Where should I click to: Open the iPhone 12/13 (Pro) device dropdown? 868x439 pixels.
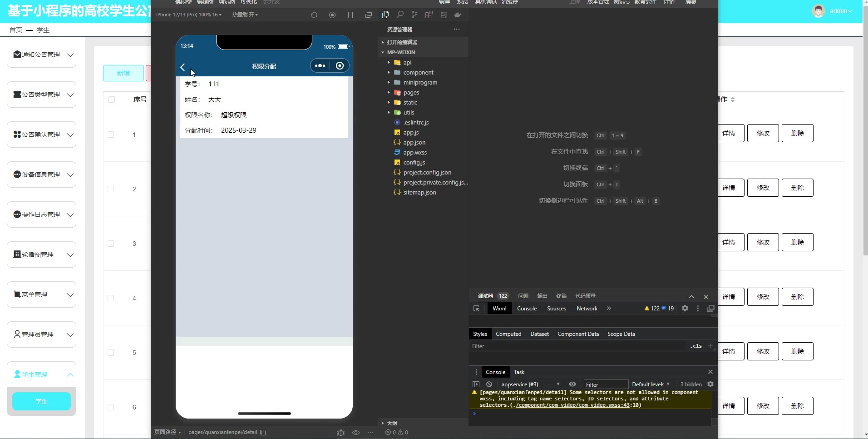click(x=188, y=15)
